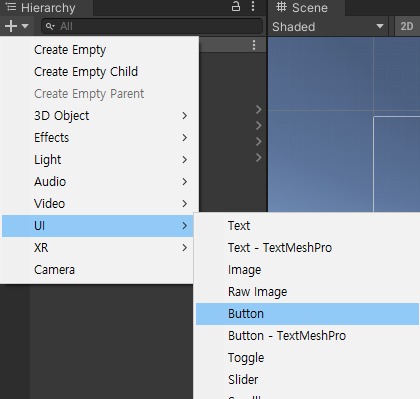Viewport: 420px width, 399px height.
Task: Click the search magnifier icon in Hierarchy
Action: click(x=50, y=26)
